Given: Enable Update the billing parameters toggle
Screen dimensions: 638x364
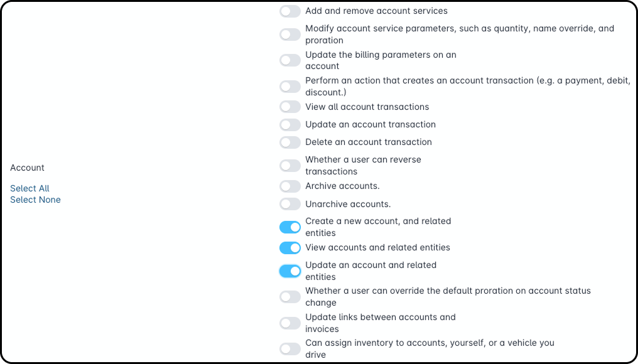Looking at the screenshot, I should (290, 60).
